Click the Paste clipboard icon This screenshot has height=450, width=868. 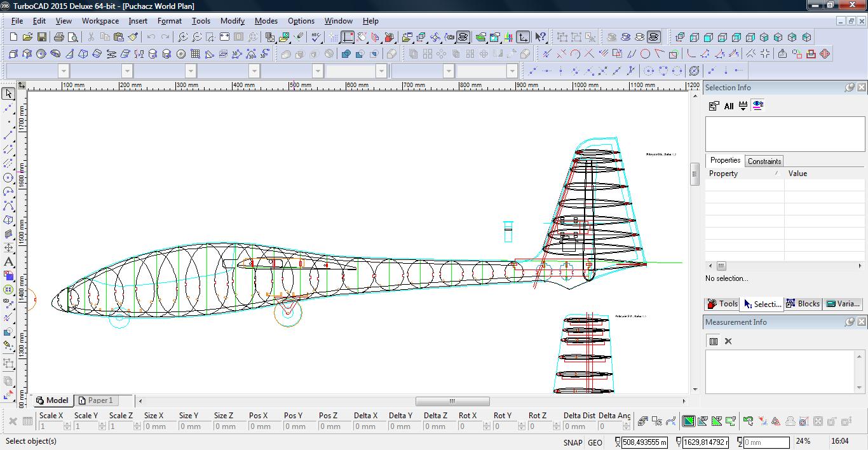click(x=119, y=37)
